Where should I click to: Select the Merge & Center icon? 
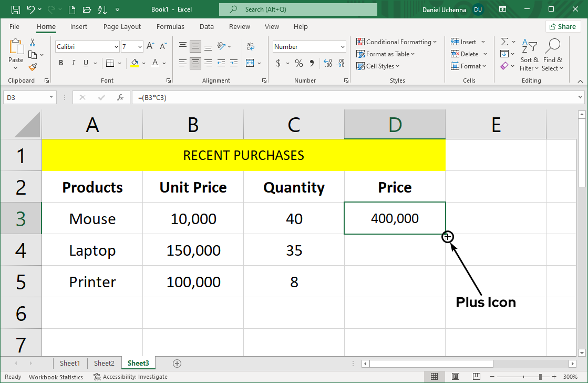(250, 63)
